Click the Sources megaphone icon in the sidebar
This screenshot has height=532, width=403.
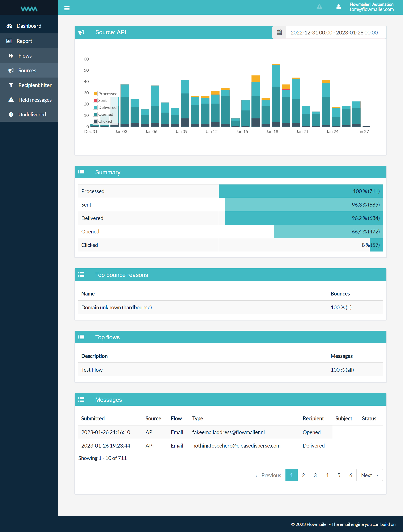pyautogui.click(x=11, y=70)
